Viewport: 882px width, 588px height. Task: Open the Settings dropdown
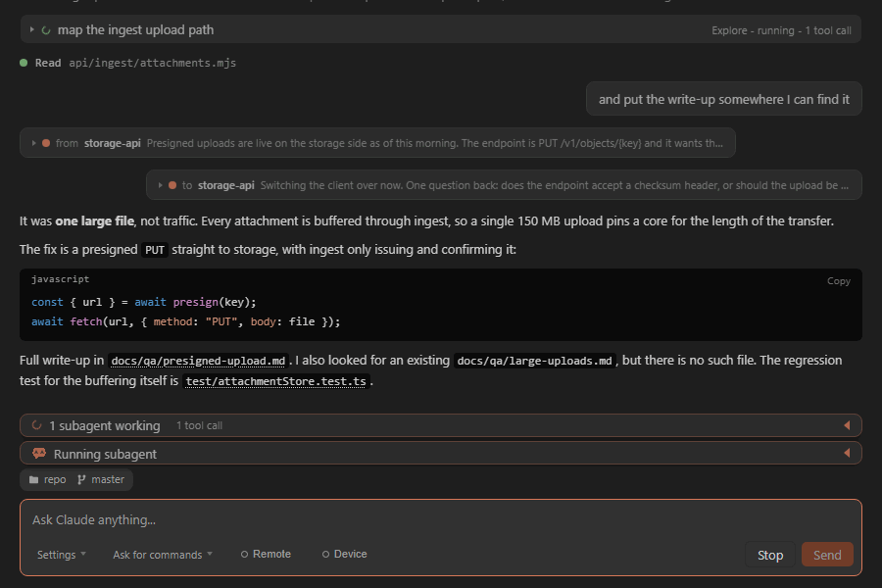pos(62,555)
